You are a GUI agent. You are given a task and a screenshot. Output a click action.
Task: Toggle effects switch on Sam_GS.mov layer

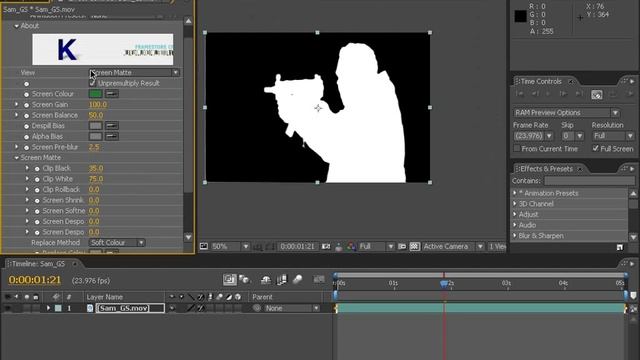click(x=200, y=309)
